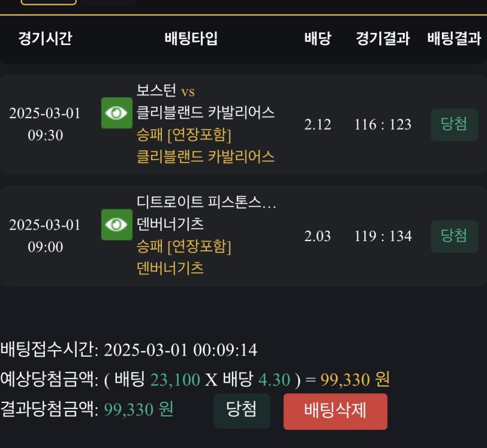Click the green 99,330 원 result amount
Image resolution: width=487 pixels, height=448 pixels.
(139, 410)
